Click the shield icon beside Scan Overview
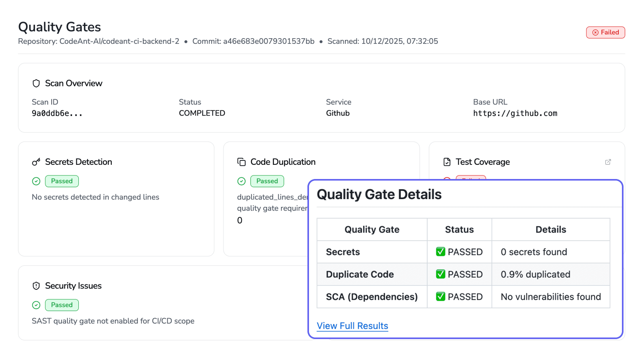 pyautogui.click(x=36, y=83)
